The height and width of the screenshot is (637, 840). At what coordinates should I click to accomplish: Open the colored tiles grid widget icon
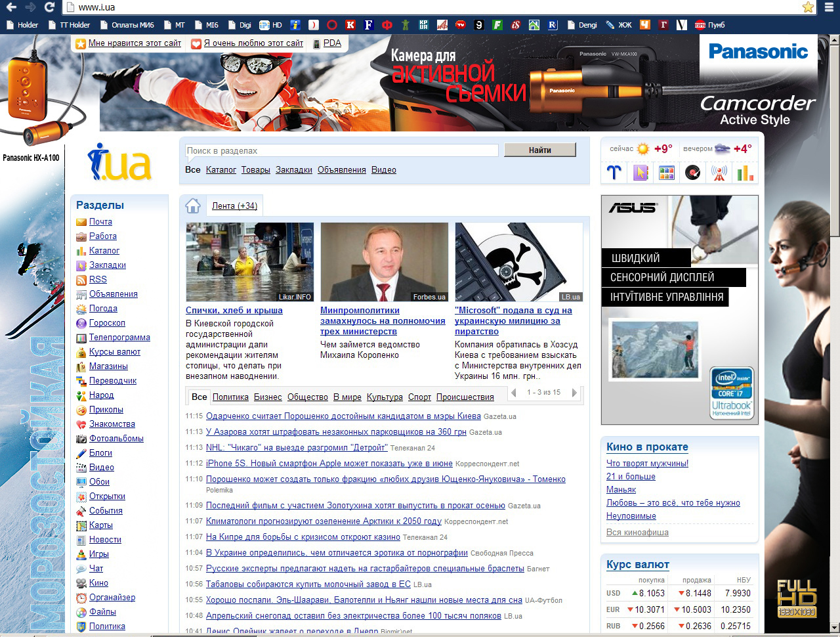click(667, 173)
